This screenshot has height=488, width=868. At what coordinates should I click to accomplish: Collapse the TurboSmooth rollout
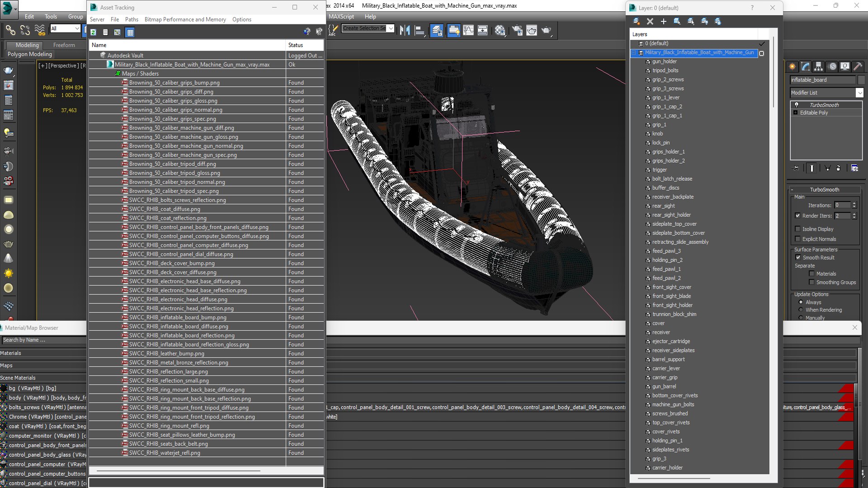(x=824, y=189)
